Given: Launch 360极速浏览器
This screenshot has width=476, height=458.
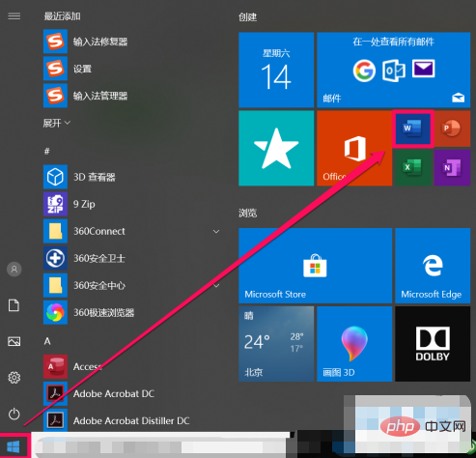Looking at the screenshot, I should click(132, 312).
